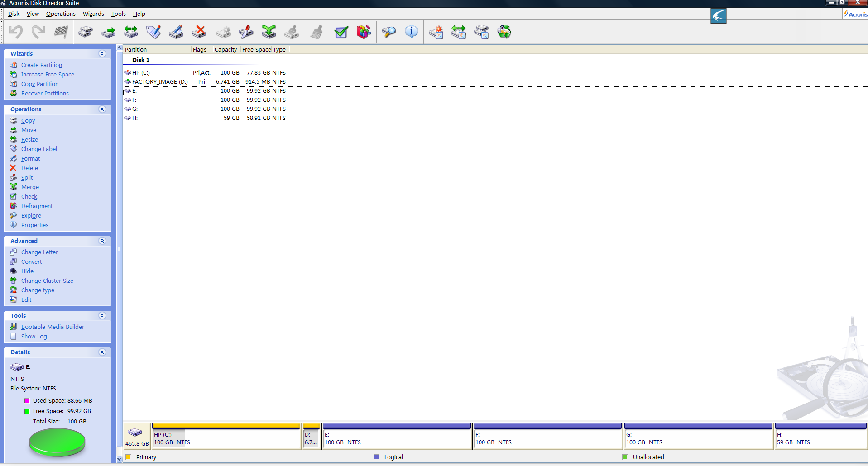Click the Resize partition toolbar icon
868x466 pixels.
[131, 32]
